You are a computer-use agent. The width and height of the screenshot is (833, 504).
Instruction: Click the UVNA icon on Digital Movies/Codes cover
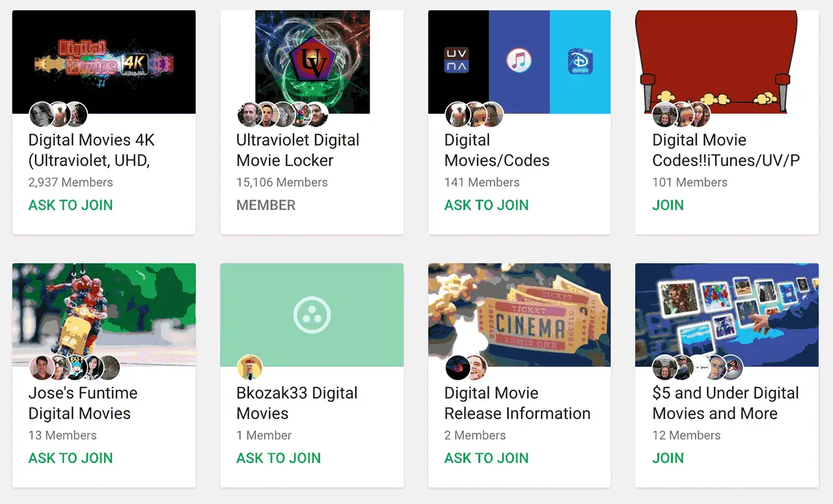[456, 60]
